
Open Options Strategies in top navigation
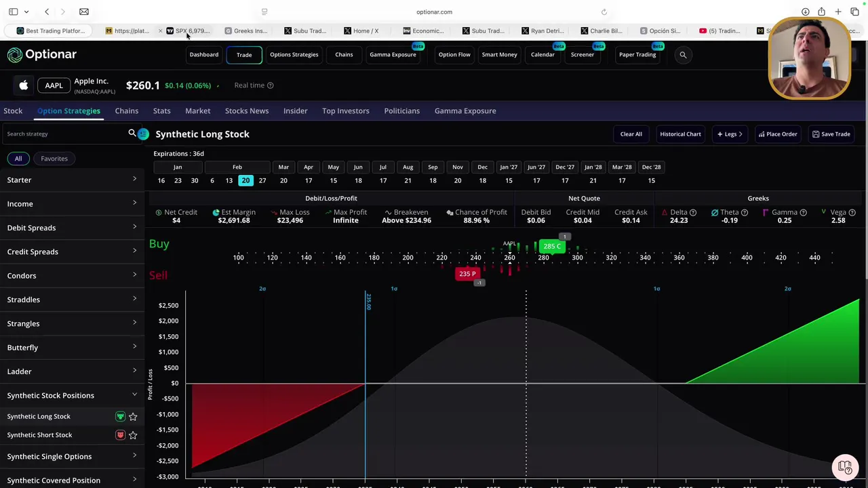tap(294, 55)
